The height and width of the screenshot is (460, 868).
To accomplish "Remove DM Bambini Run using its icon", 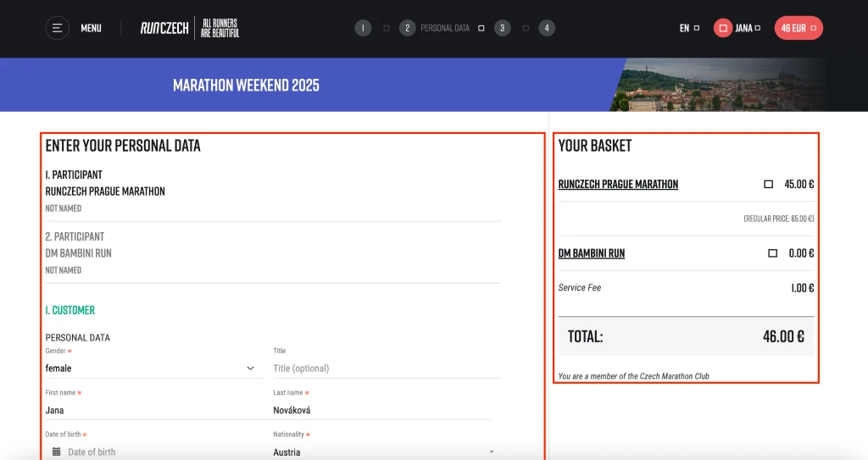I will pos(773,253).
